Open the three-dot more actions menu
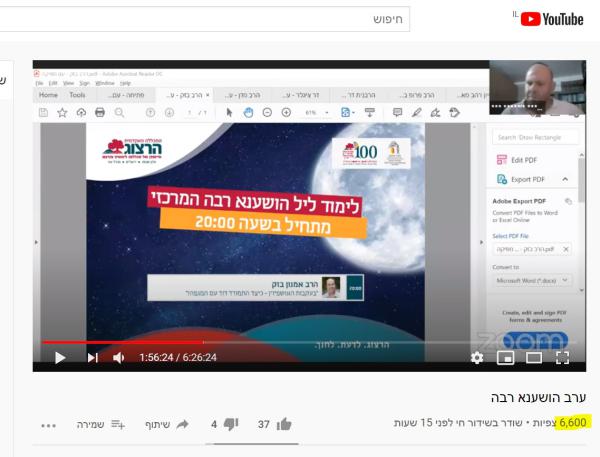The image size is (600, 457). [x=49, y=425]
